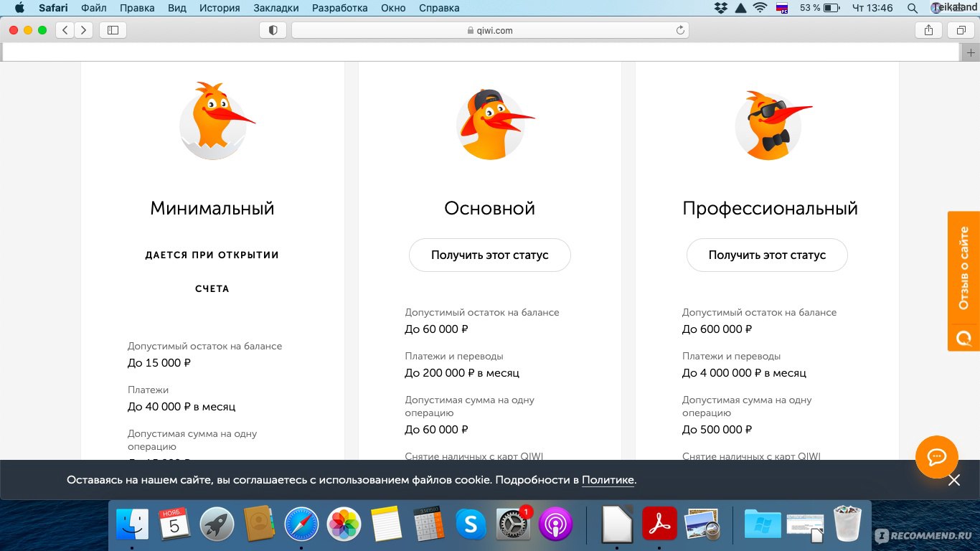This screenshot has height=551, width=980.
Task: Go forward with Safari's forward arrow
Action: 84,30
